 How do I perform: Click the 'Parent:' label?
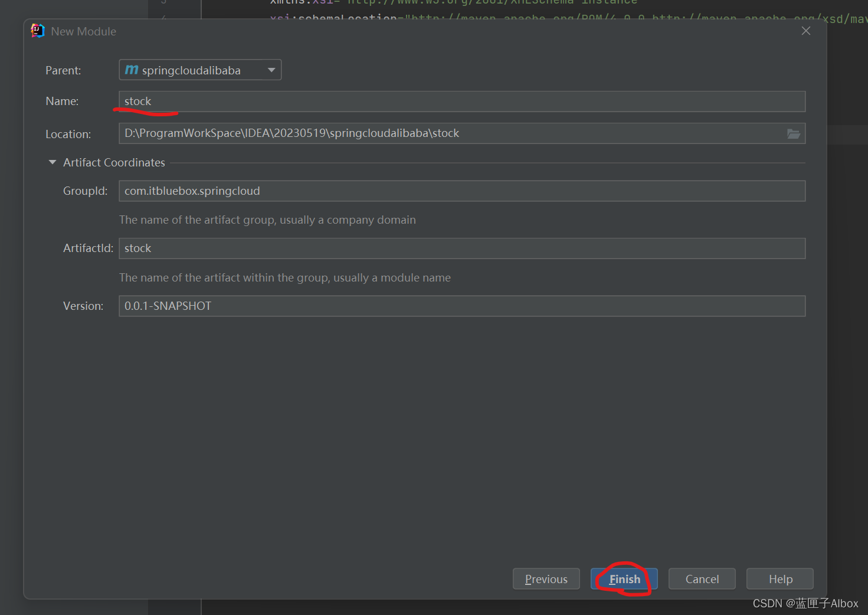63,70
